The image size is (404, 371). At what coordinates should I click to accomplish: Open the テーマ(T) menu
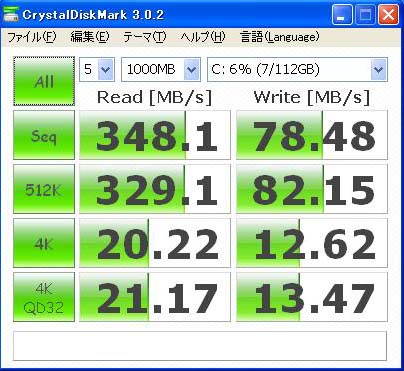pyautogui.click(x=144, y=37)
